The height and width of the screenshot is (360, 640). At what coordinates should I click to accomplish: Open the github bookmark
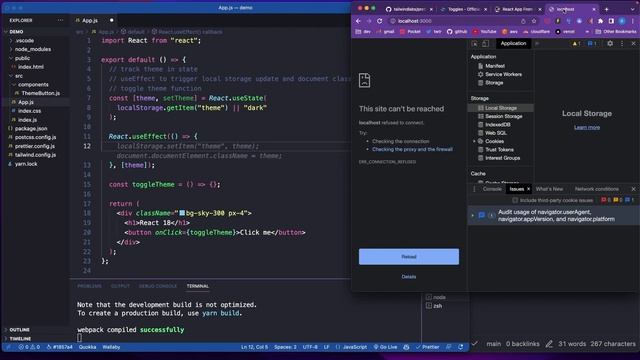(457, 31)
